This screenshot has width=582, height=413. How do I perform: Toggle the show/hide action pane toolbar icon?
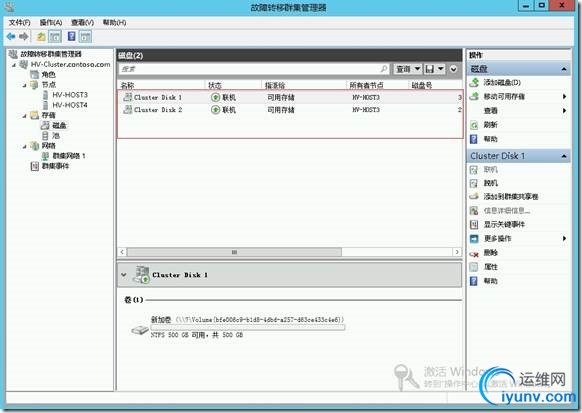pos(85,36)
